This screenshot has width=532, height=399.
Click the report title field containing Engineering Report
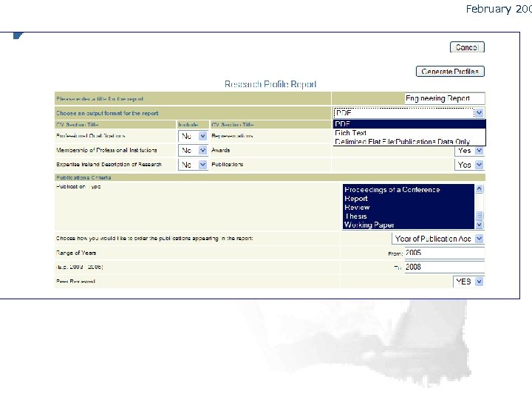coord(445,98)
